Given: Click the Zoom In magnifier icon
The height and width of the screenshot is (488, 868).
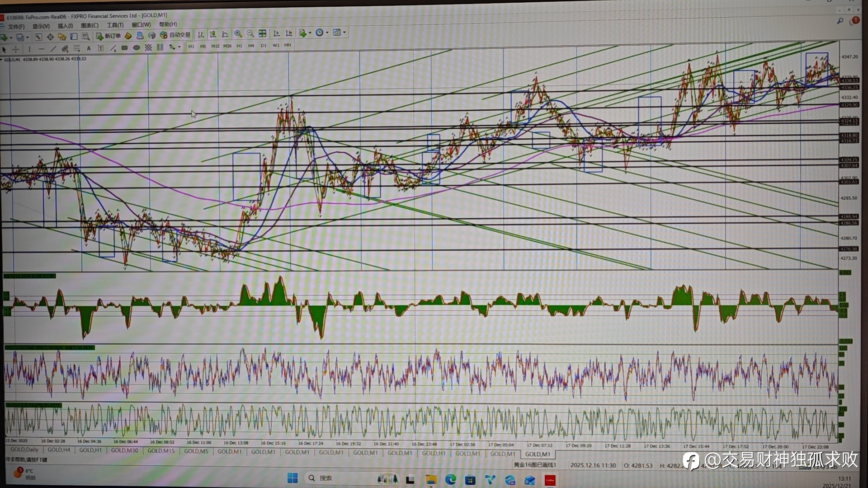Looking at the screenshot, I should (x=238, y=34).
